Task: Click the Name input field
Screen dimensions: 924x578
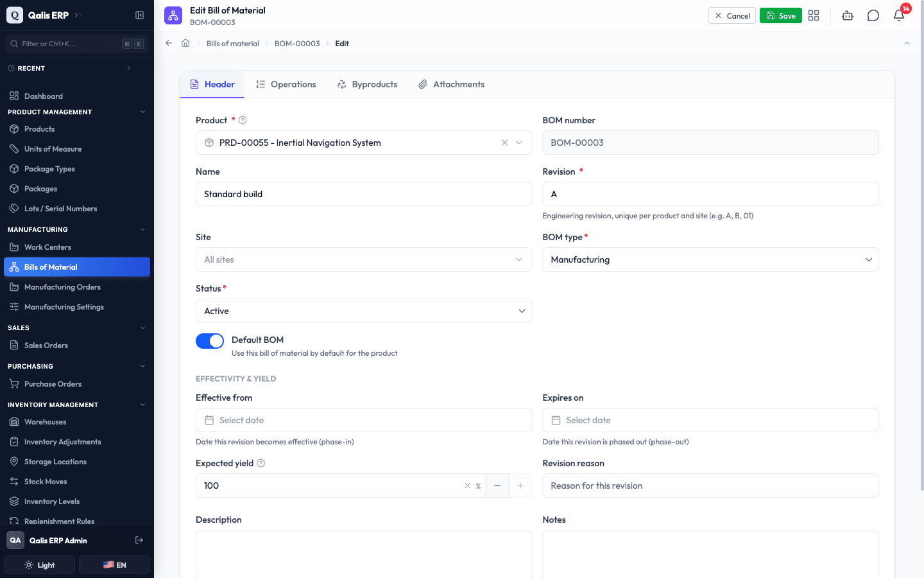Action: tap(364, 194)
